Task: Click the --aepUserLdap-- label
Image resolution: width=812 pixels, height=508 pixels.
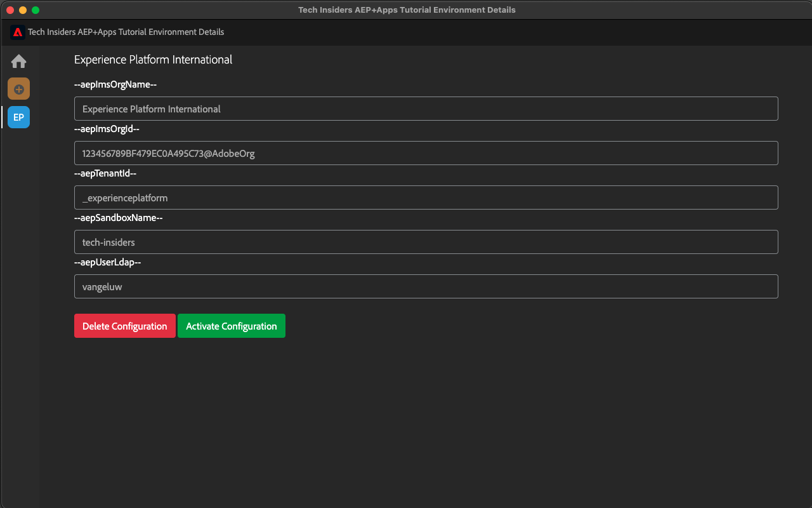Action: 107,262
